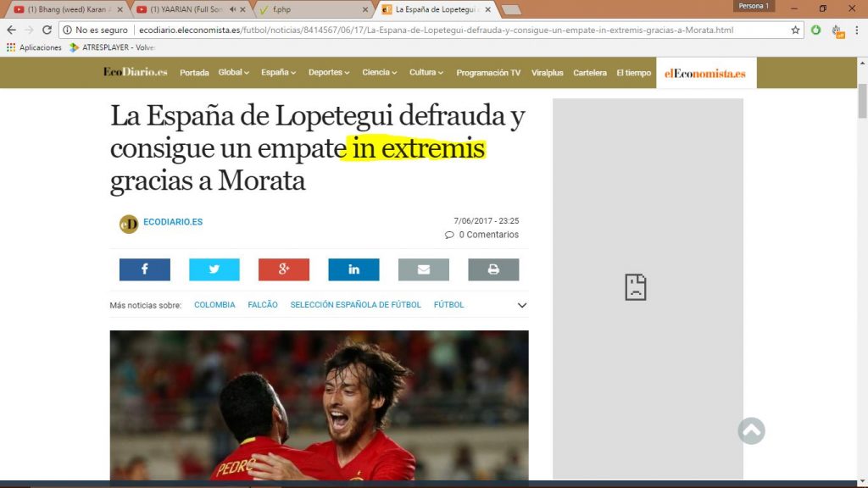Select Portada in the navigation menu
The image size is (868, 488).
pos(194,73)
